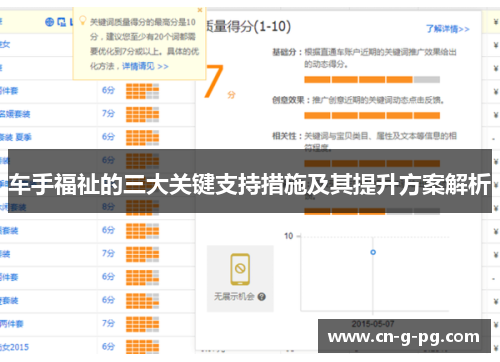Click the orange quality grid in 套装 夏季 row
The width and height of the screenshot is (500, 362).
tap(142, 138)
